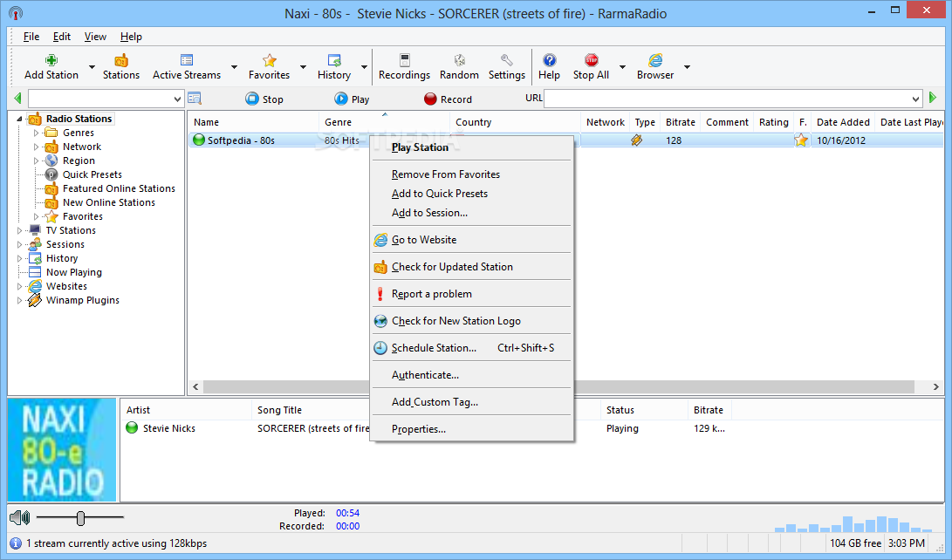
Task: Mute audio via speaker icon
Action: tap(20, 517)
